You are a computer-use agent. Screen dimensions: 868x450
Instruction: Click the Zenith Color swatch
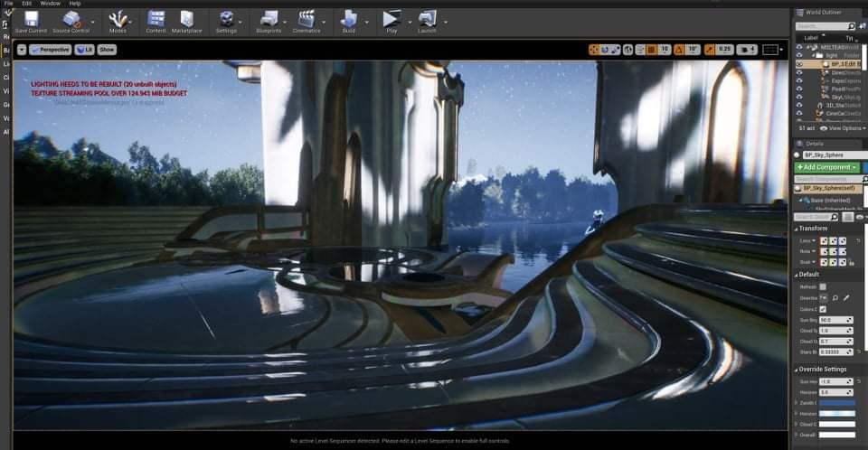tap(836, 403)
